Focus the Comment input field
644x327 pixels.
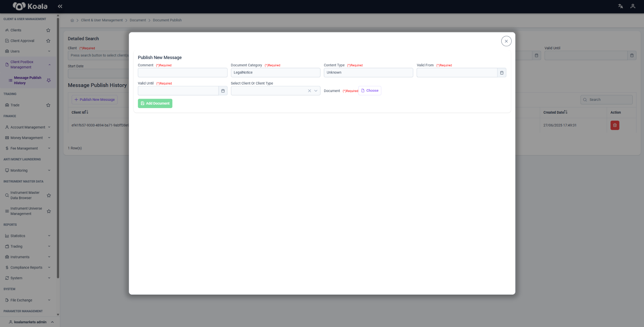click(182, 73)
